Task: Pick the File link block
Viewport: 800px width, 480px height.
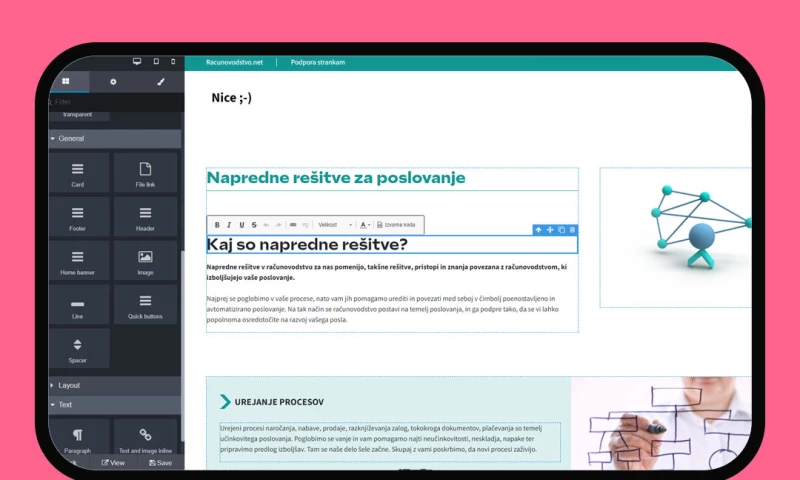Action: [145, 173]
